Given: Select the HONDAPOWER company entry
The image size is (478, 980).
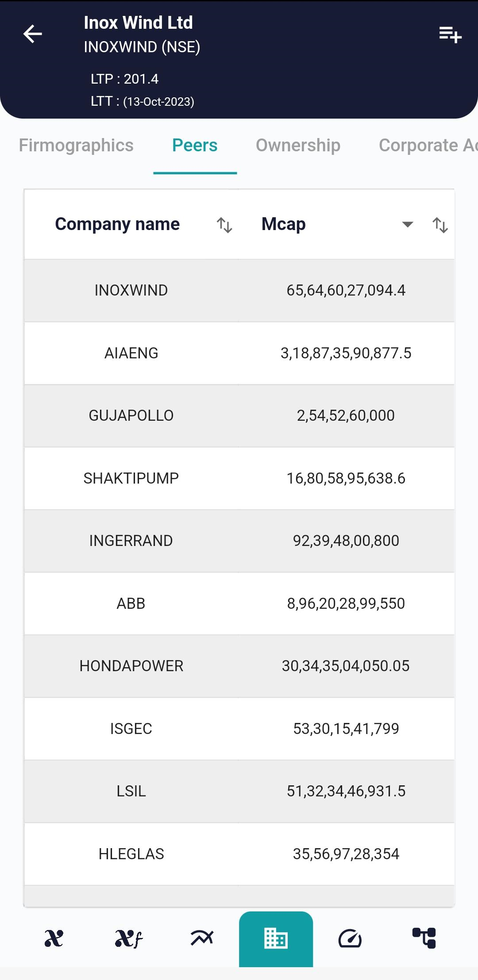Looking at the screenshot, I should point(131,666).
